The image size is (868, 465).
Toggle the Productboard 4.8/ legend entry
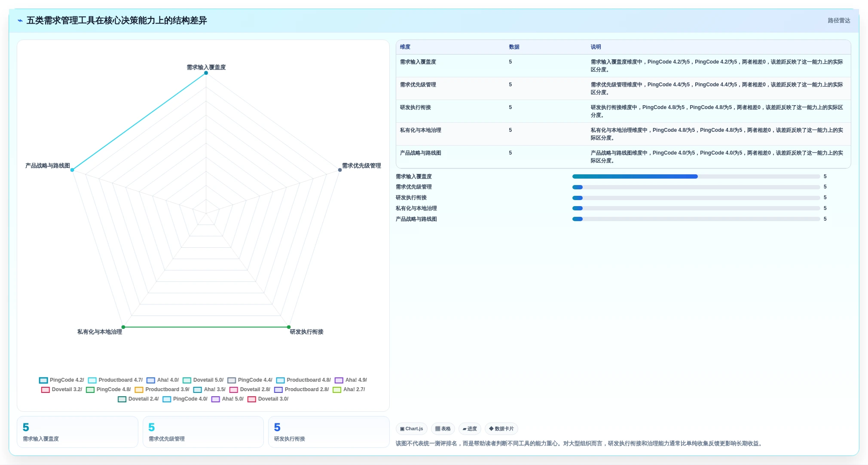click(x=303, y=380)
